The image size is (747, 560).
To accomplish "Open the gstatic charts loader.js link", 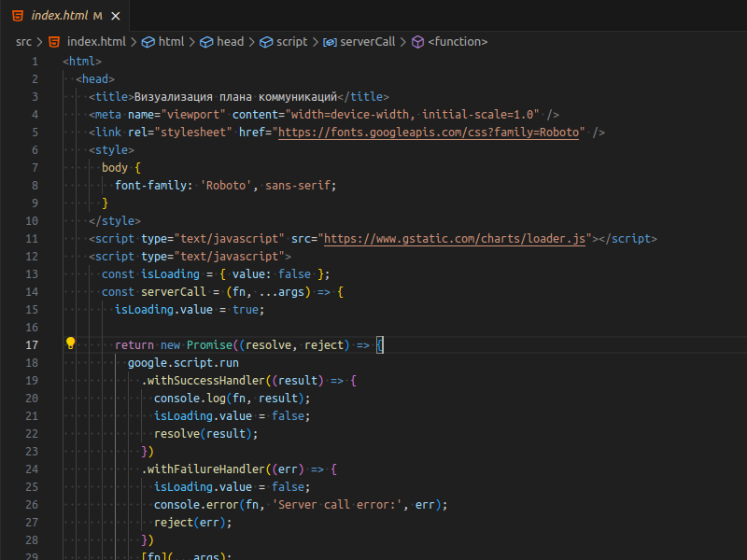I will coord(455,239).
